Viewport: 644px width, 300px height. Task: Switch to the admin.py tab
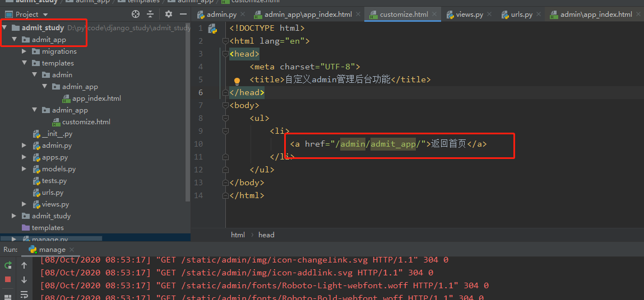(221, 15)
